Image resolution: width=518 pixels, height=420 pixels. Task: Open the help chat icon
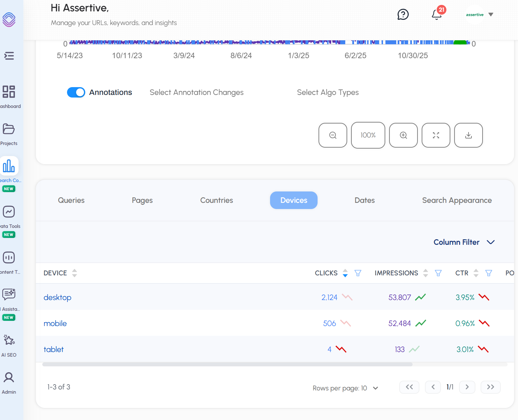point(403,15)
